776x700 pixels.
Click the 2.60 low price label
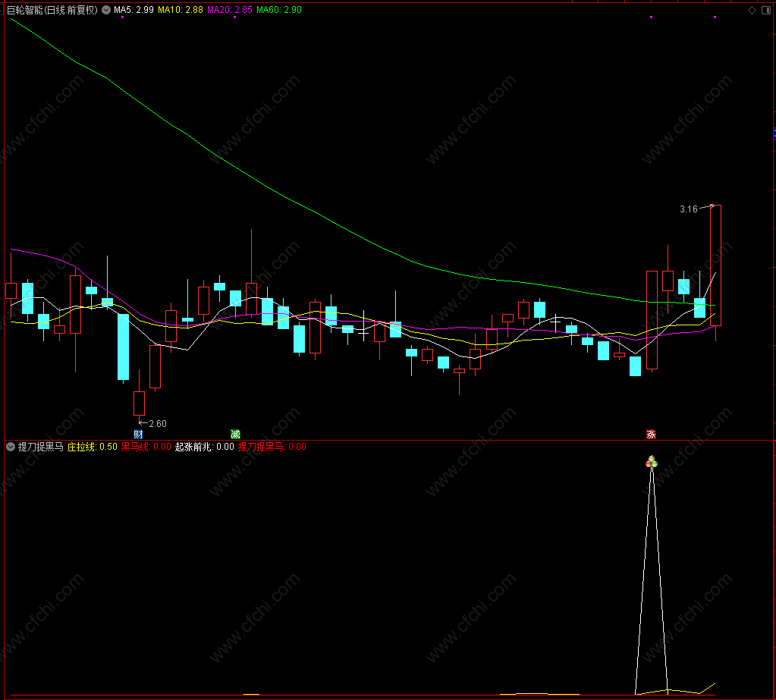point(157,423)
